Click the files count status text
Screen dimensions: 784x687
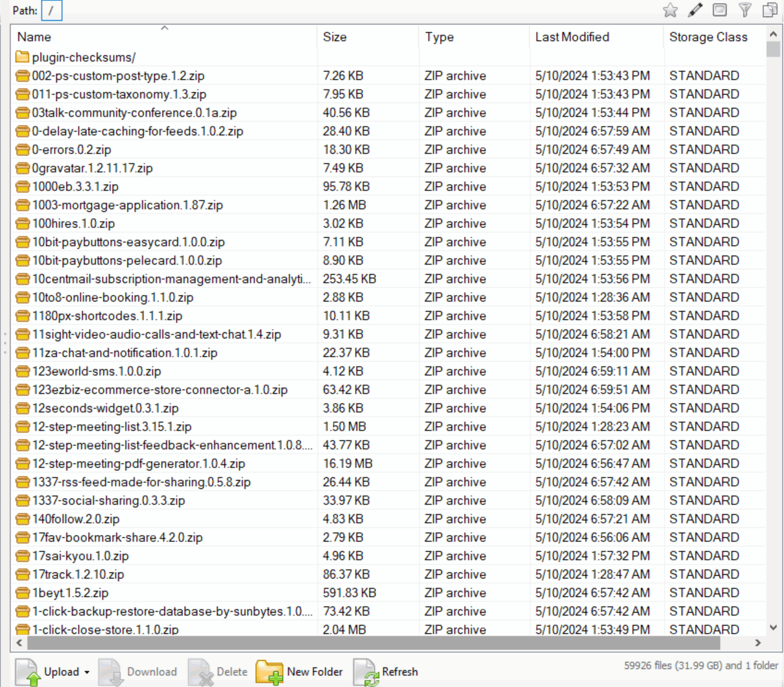701,665
